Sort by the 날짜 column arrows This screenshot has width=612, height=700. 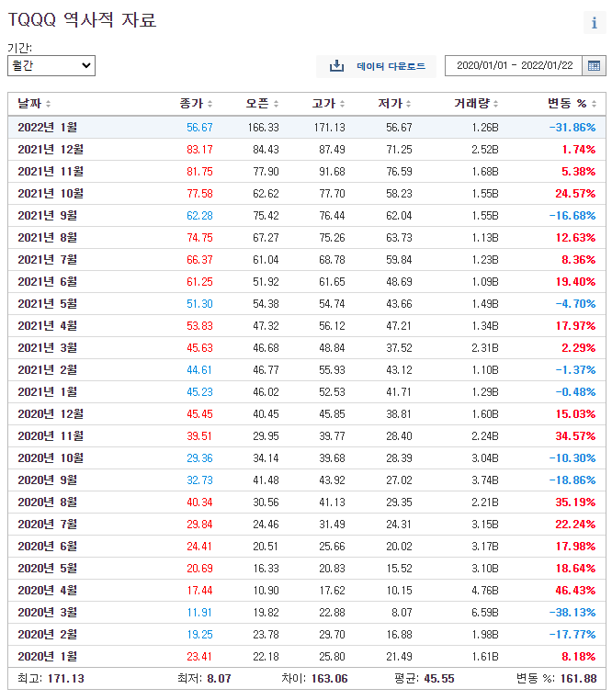coord(49,104)
